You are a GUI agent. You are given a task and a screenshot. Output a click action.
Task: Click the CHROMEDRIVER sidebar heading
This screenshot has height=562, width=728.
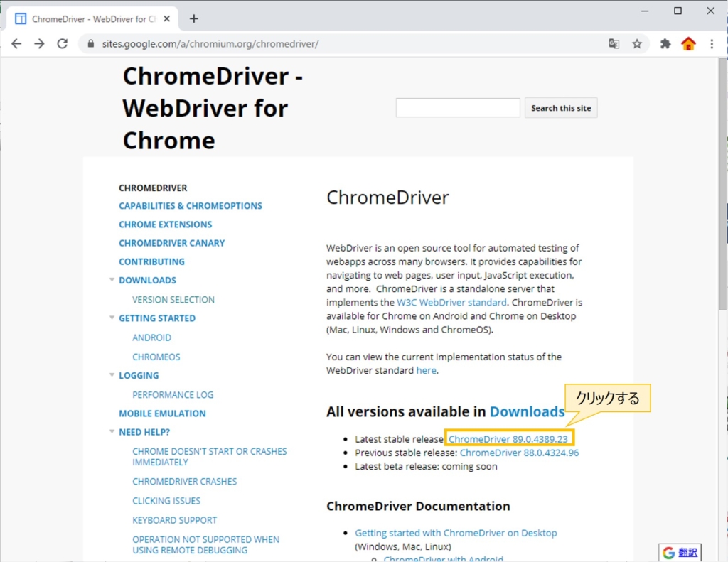coord(153,188)
